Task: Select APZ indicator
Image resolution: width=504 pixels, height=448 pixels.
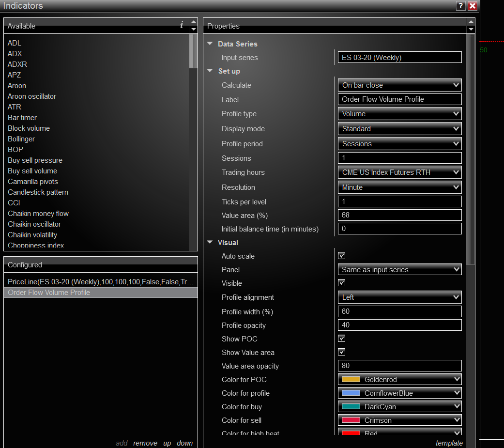Action: (14, 75)
